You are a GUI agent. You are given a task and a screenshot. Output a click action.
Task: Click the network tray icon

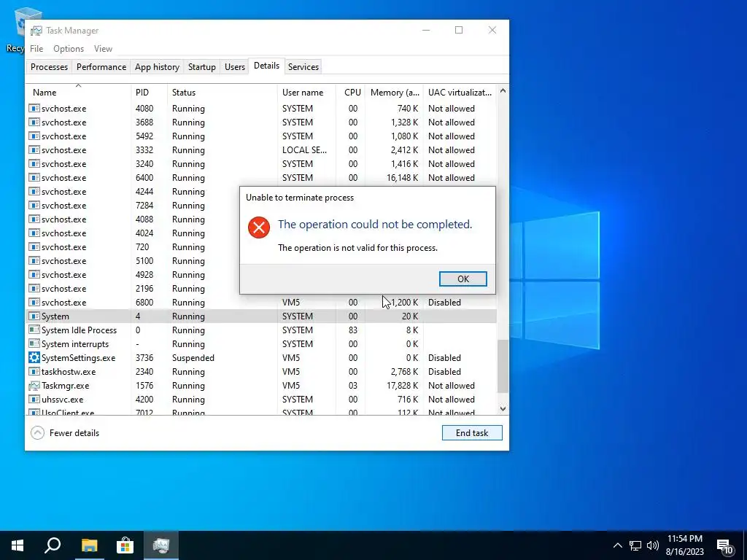click(635, 545)
